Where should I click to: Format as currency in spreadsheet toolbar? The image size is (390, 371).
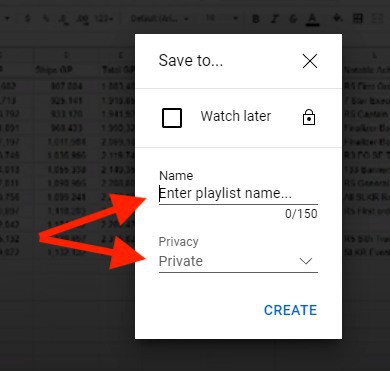(28, 18)
